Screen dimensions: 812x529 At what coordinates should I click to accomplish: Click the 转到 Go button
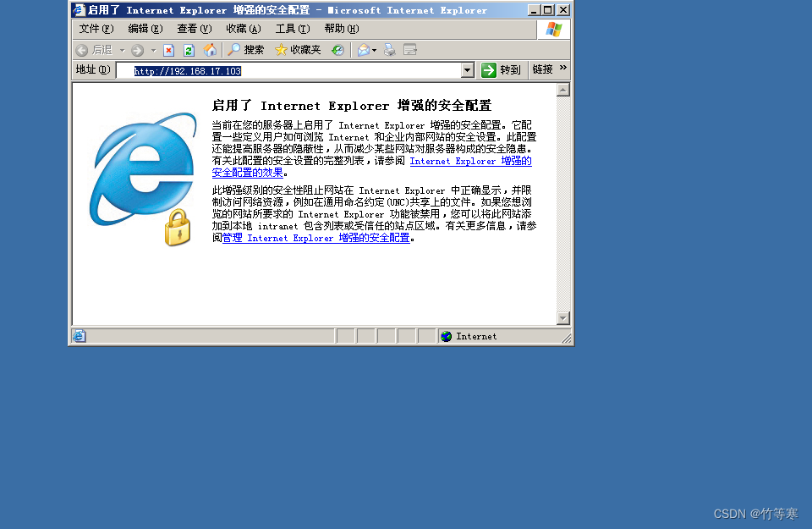point(501,70)
